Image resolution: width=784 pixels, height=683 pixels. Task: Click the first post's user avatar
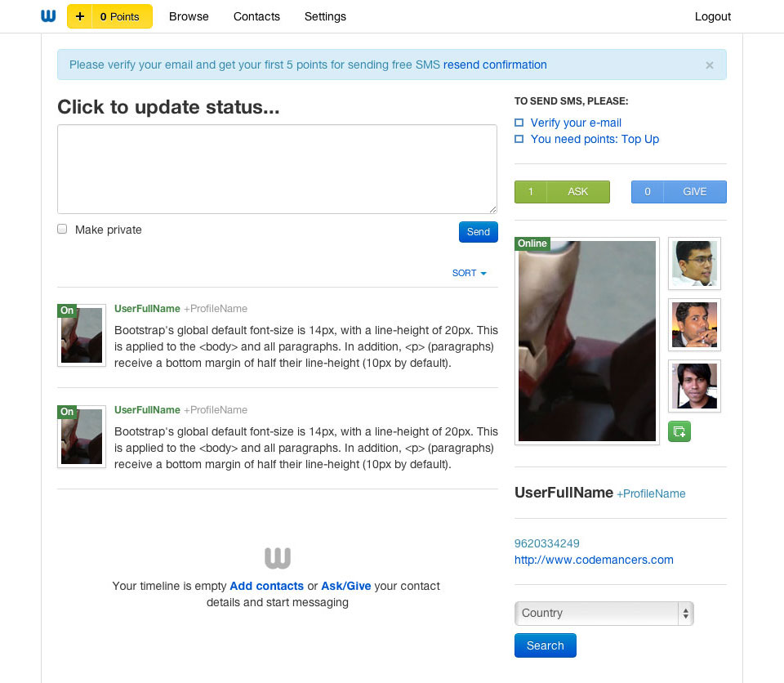[82, 335]
